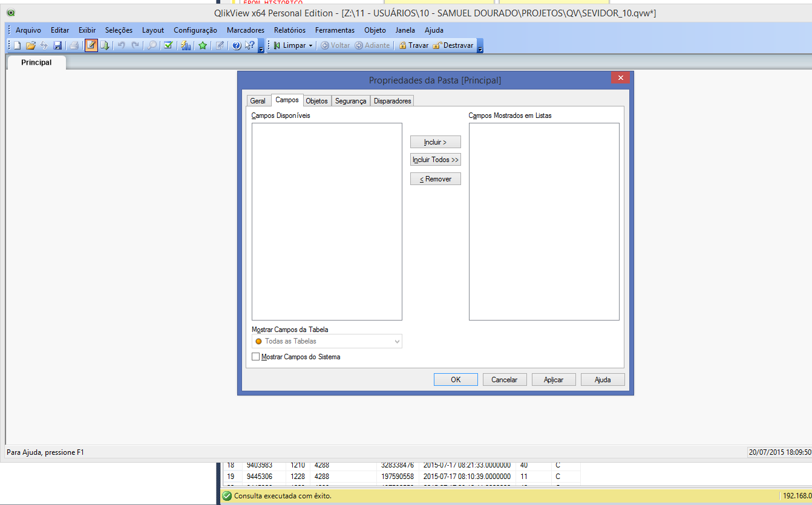The image size is (812, 505).
Task: Open the Relatórios menu
Action: 290,30
